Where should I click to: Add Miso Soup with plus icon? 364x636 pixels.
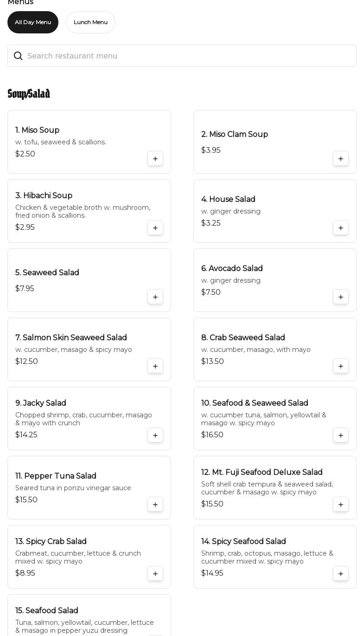coord(155,159)
